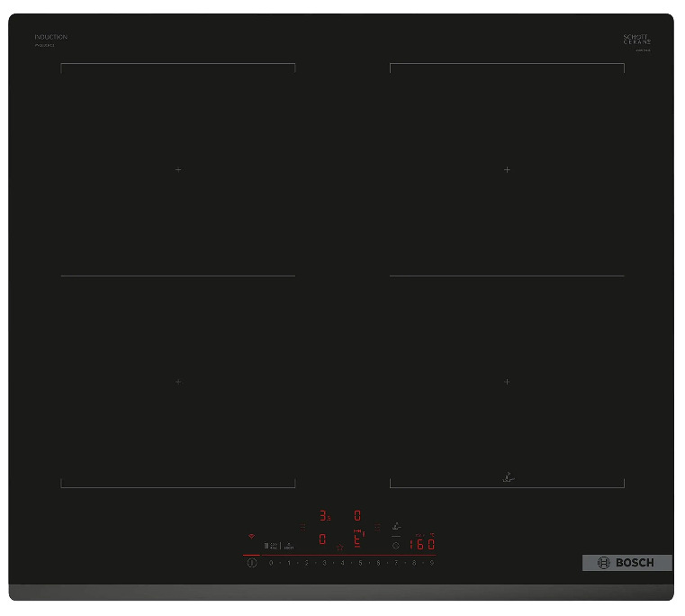
Task: Tap the cross marker of top-right cooking zone
Action: 507,169
